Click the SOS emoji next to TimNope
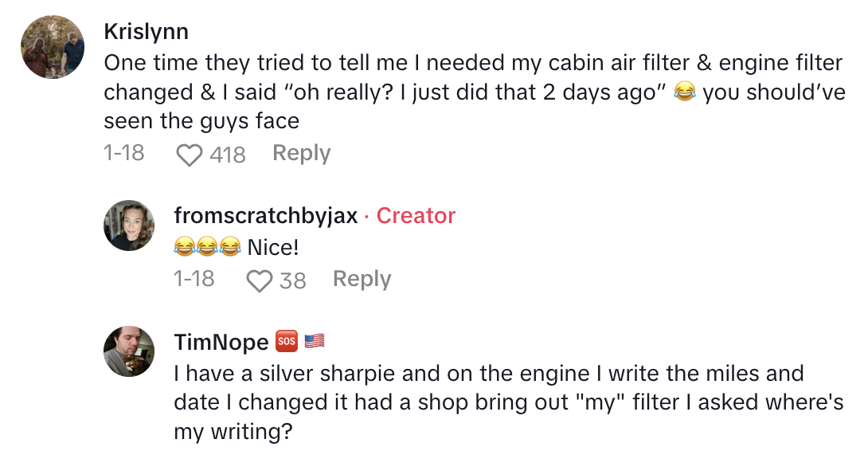868x451 pixels. coord(286,342)
